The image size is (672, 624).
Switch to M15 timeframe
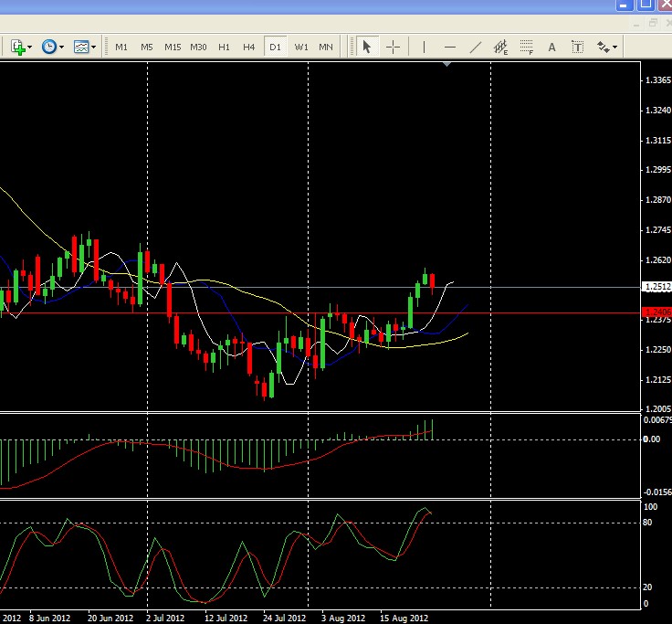[x=173, y=47]
